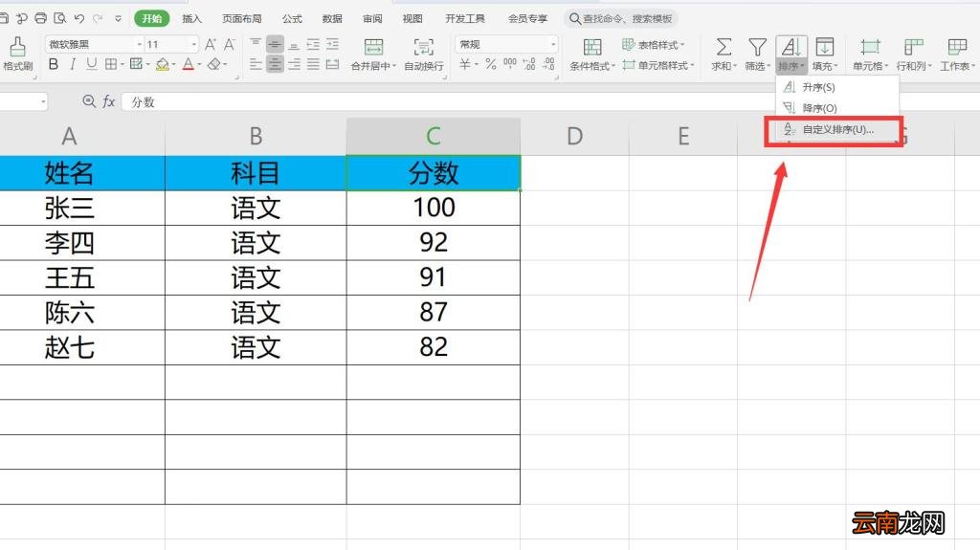Click the Sort (排序) toolbar button
The height and width of the screenshot is (550, 980).
point(791,55)
